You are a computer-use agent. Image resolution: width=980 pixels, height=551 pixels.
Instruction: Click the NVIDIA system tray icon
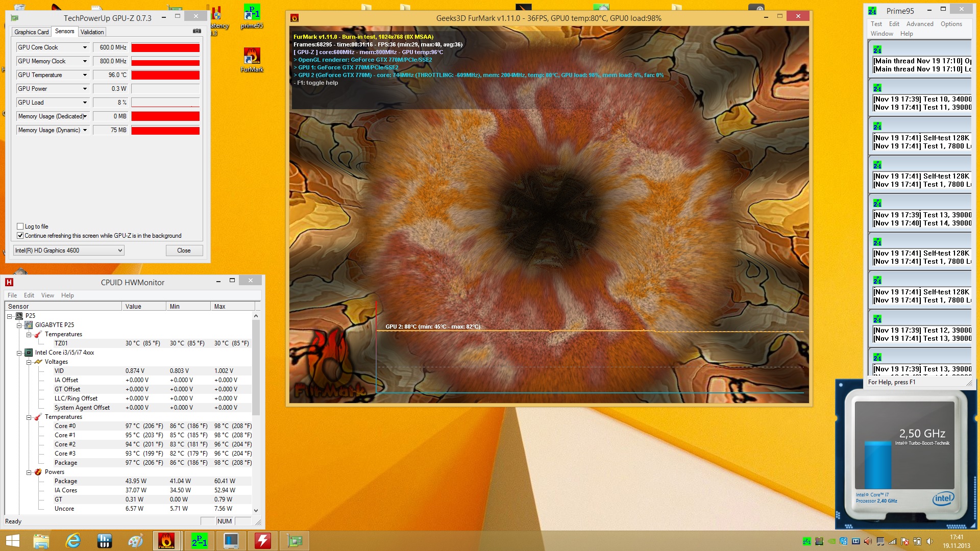[831, 541]
